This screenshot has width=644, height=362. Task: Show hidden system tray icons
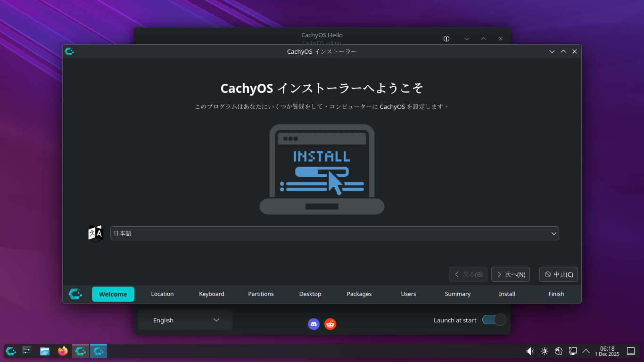(x=586, y=351)
